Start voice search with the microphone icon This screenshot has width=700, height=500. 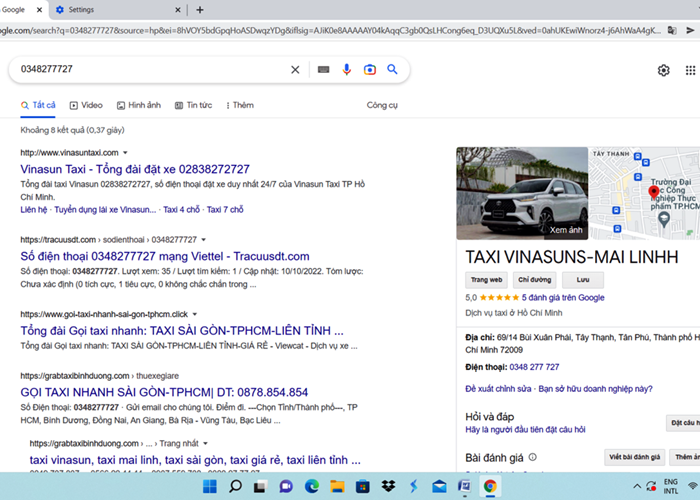coord(346,69)
